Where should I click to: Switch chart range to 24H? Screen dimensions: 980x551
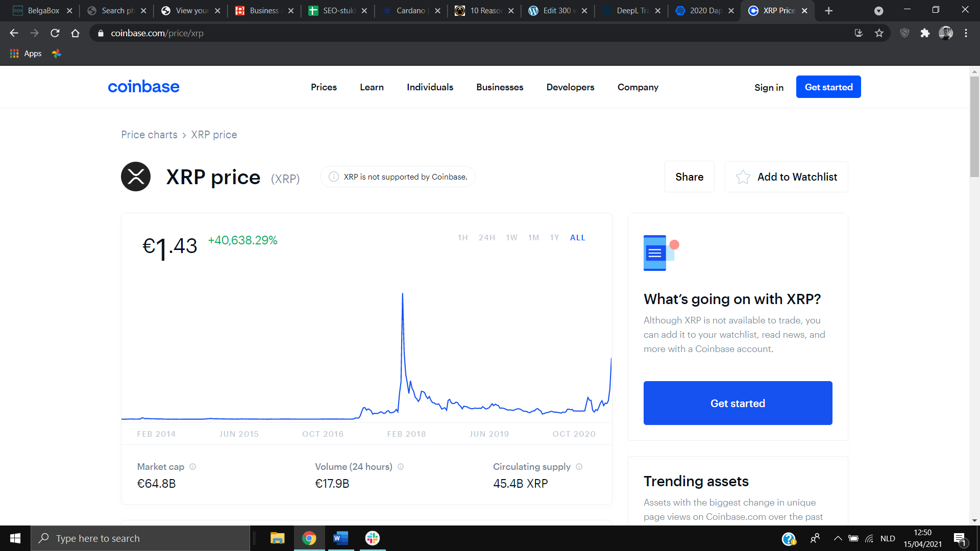(x=487, y=238)
